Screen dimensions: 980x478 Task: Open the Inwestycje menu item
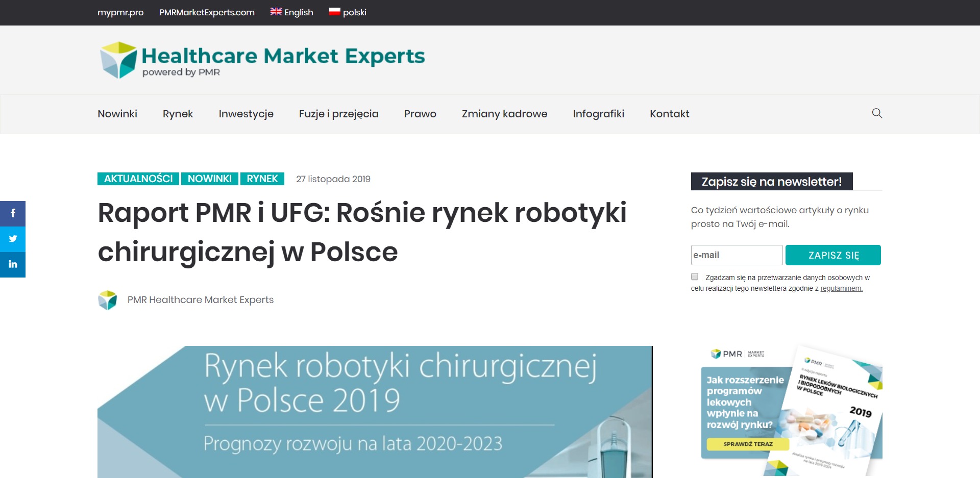[246, 114]
